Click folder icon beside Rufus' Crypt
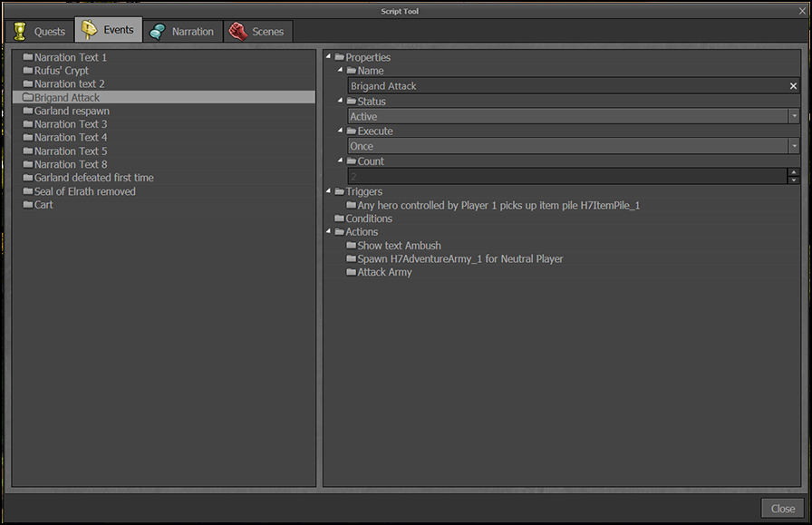 (28, 71)
